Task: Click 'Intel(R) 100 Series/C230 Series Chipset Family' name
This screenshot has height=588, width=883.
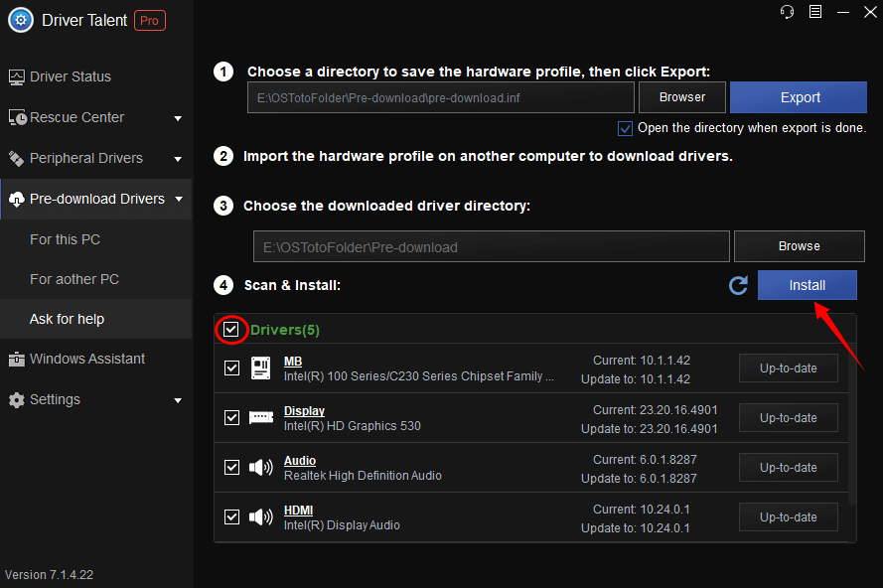Action: (x=419, y=376)
